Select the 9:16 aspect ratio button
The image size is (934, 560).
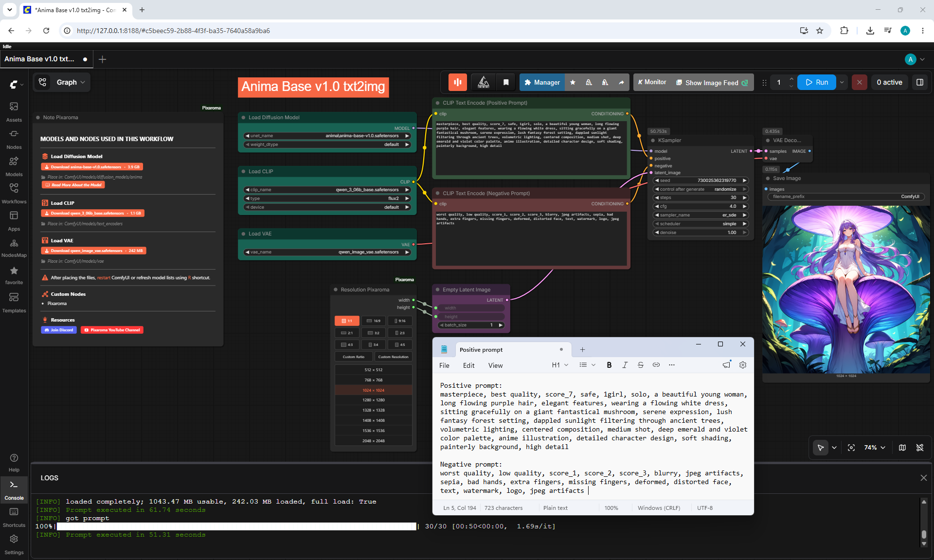pyautogui.click(x=400, y=321)
